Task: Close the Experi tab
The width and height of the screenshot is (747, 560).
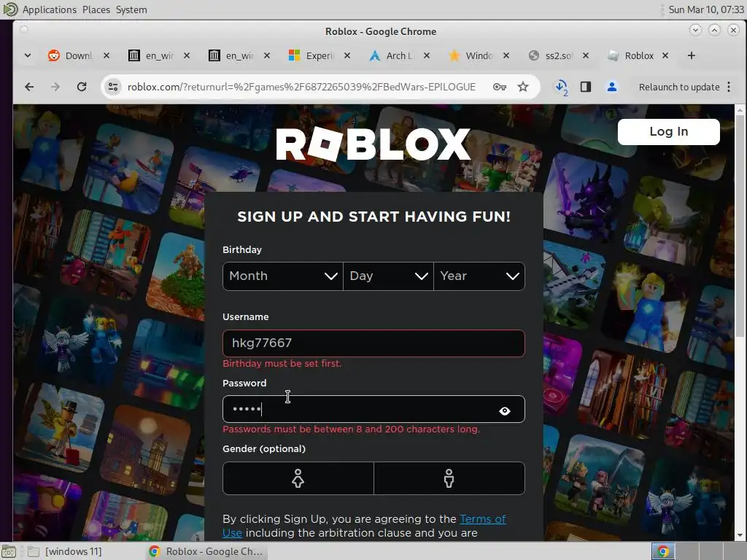Action: [x=347, y=55]
